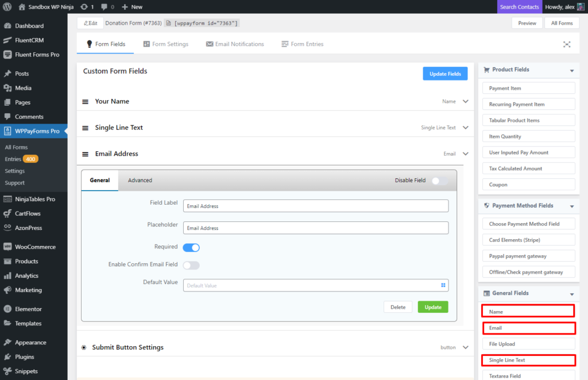The width and height of the screenshot is (588, 380).
Task: Toggle the Disable Field switch
Action: tap(439, 181)
